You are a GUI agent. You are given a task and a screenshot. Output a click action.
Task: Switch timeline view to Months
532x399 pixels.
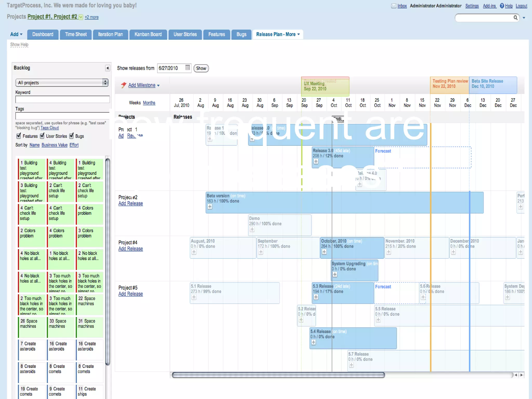tap(149, 103)
